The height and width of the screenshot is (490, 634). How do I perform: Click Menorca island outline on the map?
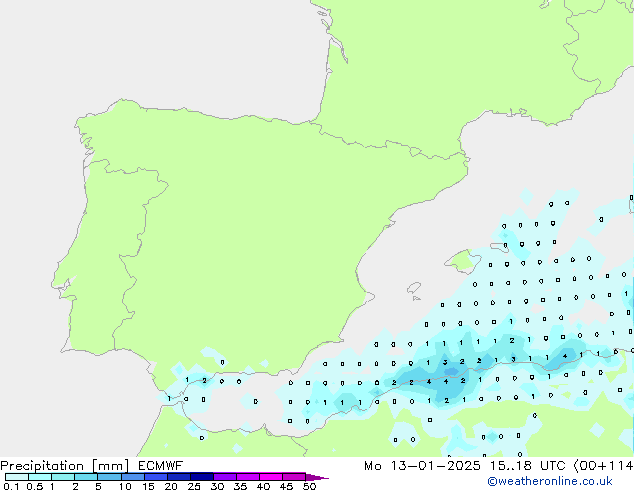point(499,247)
